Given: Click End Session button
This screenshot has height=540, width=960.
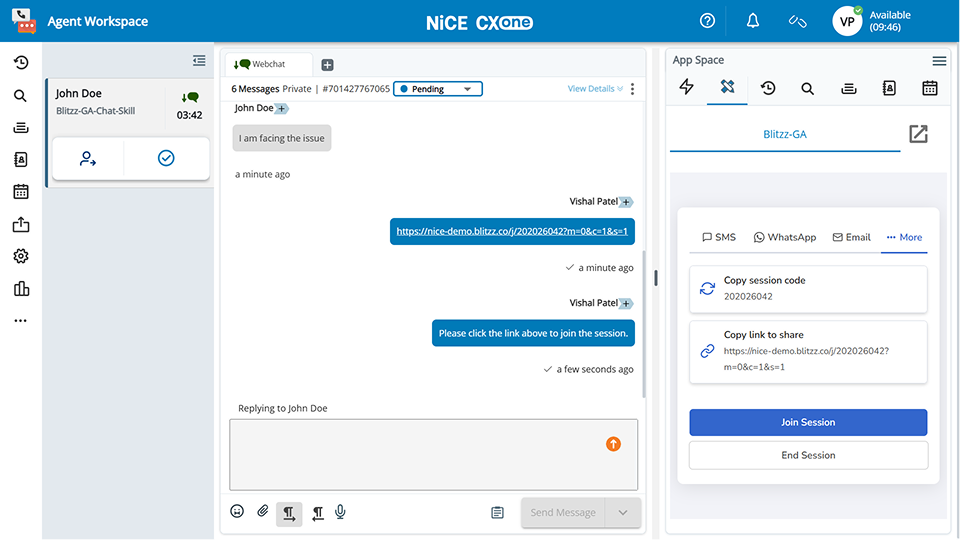Looking at the screenshot, I should pos(808,455).
